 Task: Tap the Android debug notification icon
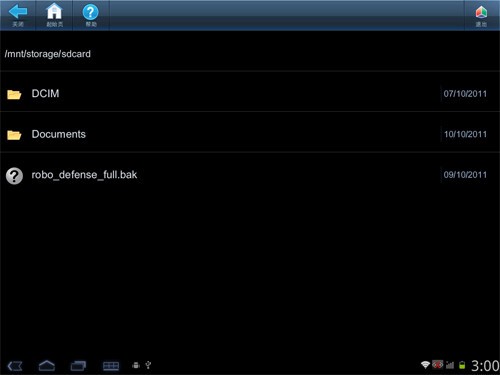[136, 365]
